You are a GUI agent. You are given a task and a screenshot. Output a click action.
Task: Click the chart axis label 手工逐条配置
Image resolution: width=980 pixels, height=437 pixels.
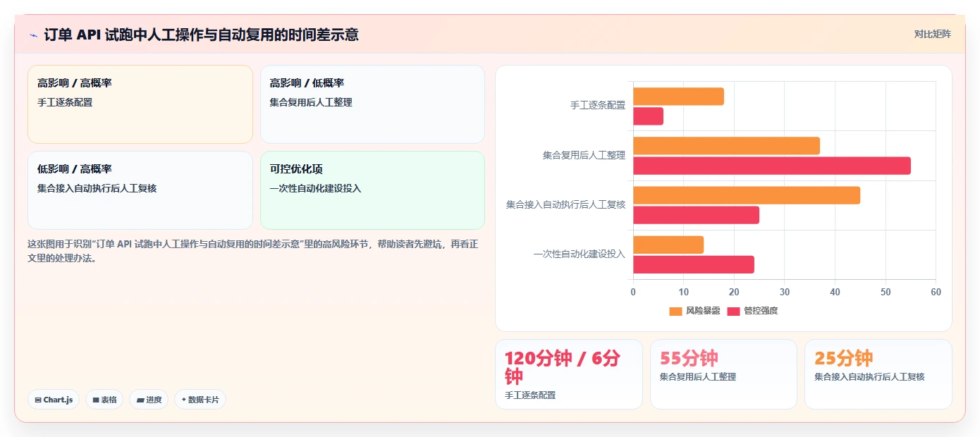(598, 106)
